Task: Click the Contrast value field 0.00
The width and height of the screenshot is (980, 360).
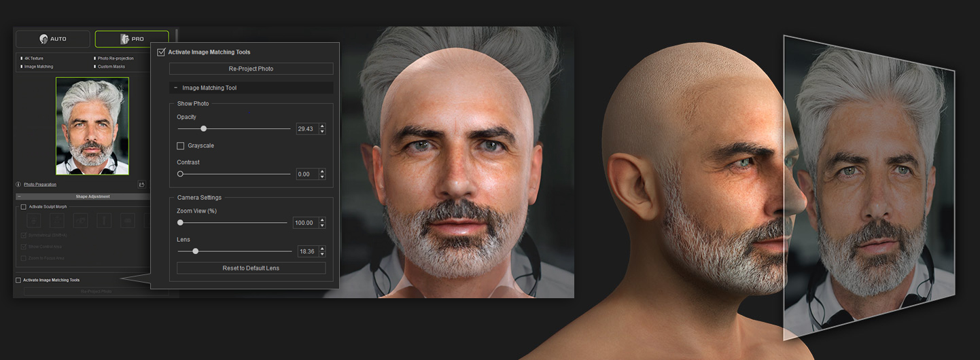Action: coord(308,174)
